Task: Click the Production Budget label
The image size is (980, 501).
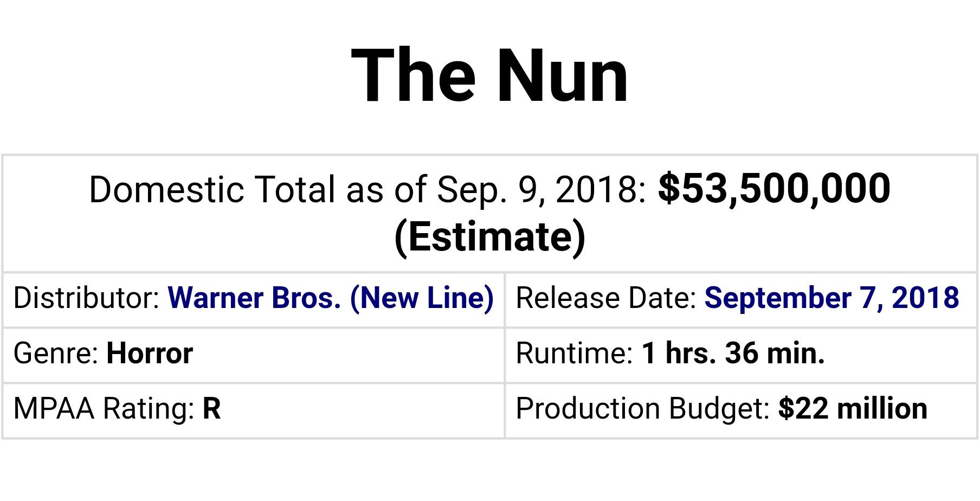Action: tap(643, 409)
